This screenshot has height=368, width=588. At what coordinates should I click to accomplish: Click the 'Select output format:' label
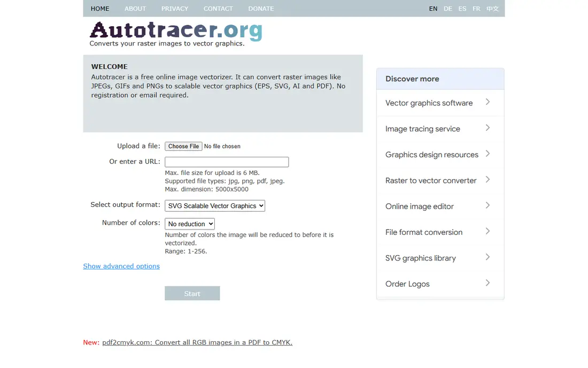(125, 204)
